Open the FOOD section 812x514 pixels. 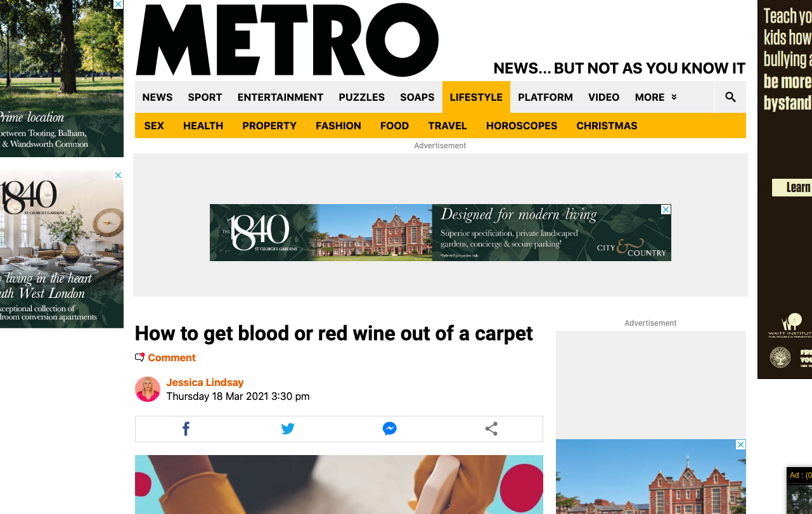point(394,125)
